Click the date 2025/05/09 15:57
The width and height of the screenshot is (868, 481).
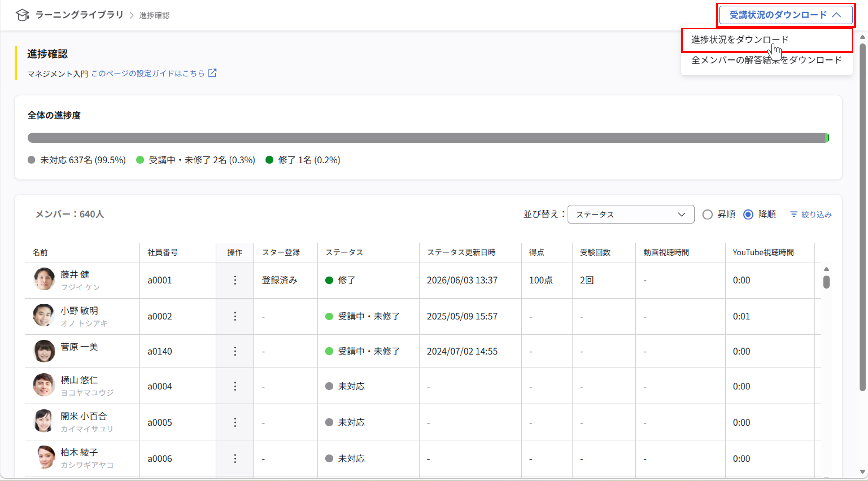coord(462,316)
